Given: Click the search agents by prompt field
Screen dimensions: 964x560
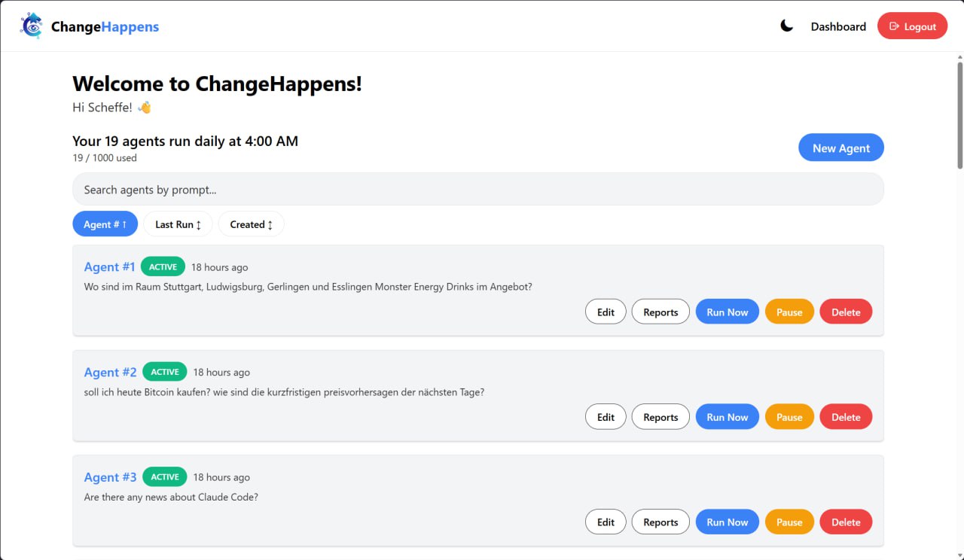Looking at the screenshot, I should coord(477,189).
